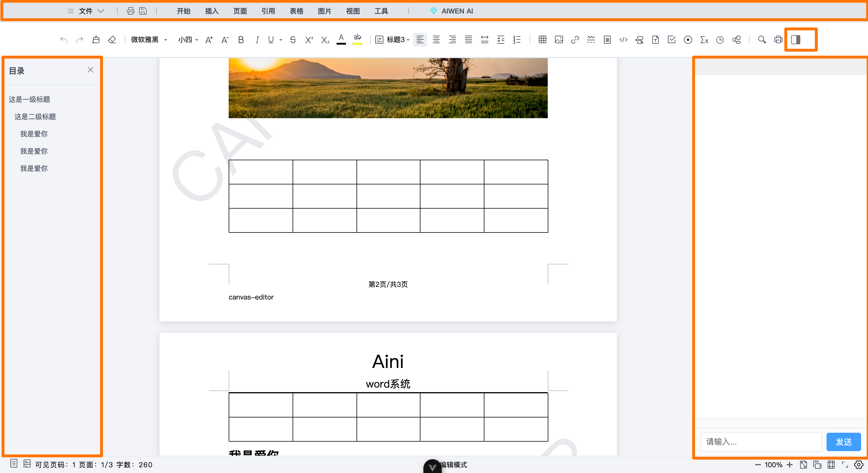Expand the 小四 font size dropdown
The height and width of the screenshot is (473, 868).
188,40
